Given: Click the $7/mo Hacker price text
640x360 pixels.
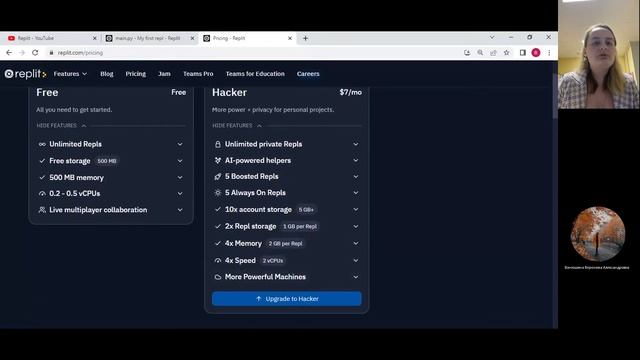Looking at the screenshot, I should (351, 92).
